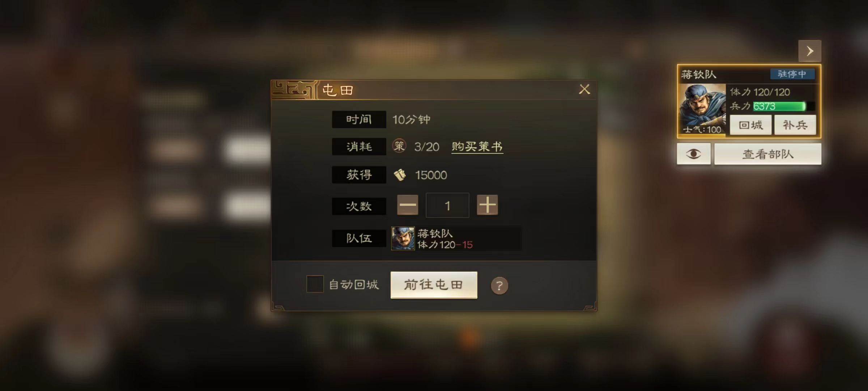This screenshot has width=868, height=391.
Task: Collapse the side panel with arrow chevron
Action: (x=810, y=51)
